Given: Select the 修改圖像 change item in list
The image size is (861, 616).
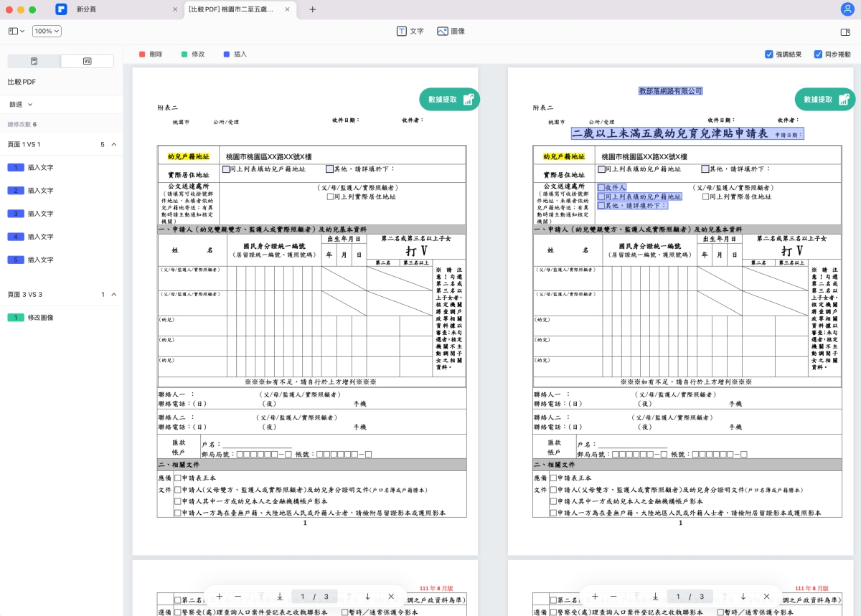Looking at the screenshot, I should 40,318.
